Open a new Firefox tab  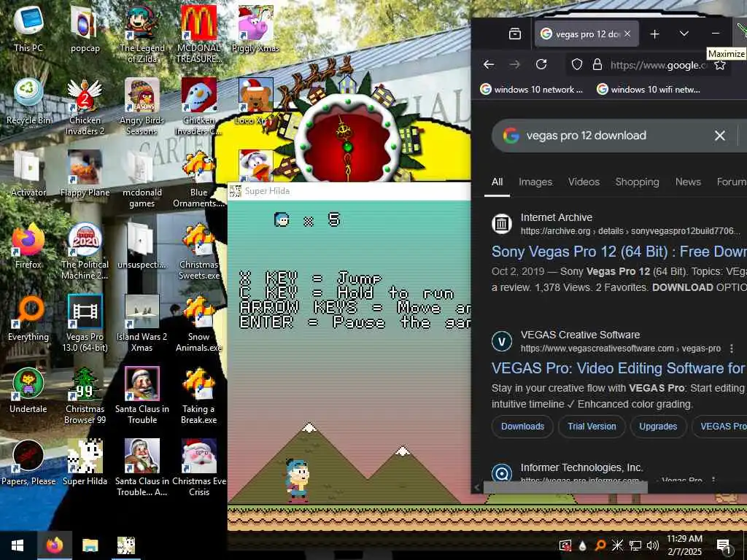coord(654,34)
